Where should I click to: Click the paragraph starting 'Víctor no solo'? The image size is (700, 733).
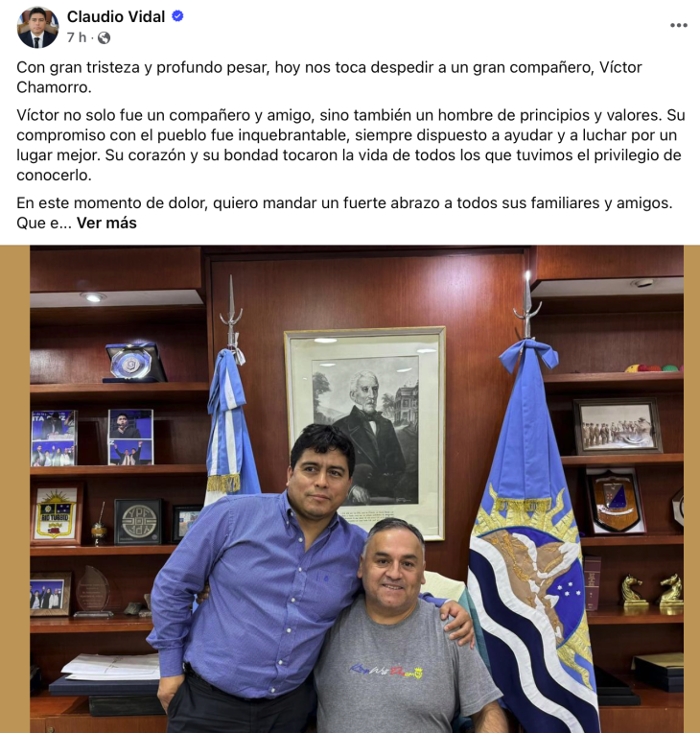[350, 145]
